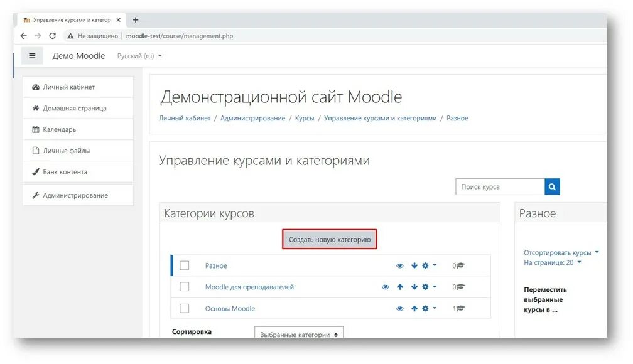Image resolution: width=633 pixels, height=364 pixels.
Task: Open a new browser tab
Action: [136, 20]
